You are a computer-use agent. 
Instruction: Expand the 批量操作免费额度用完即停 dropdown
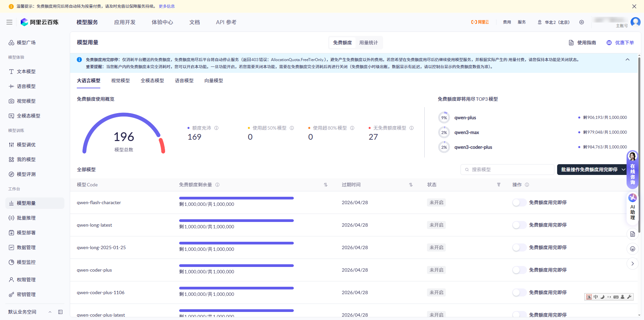(623, 170)
